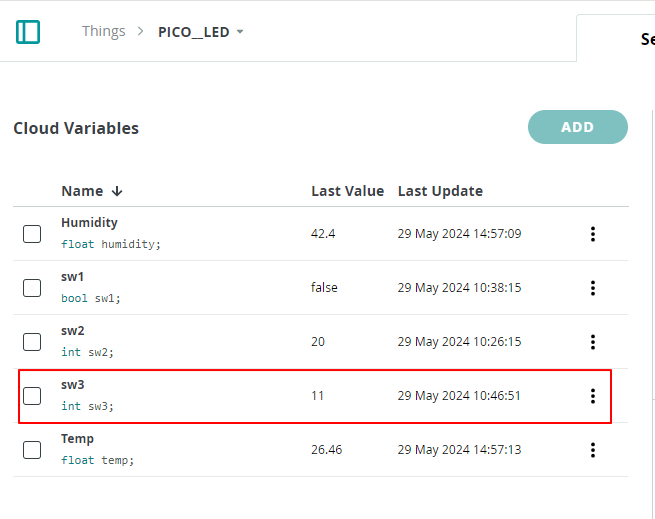Expand the PICO__LED dropdown arrow
655x519 pixels.
point(240,32)
